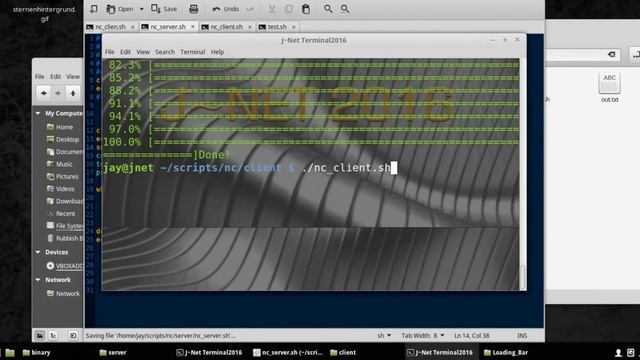Click the Redo arrow icon
The image size is (640, 360).
250,9
